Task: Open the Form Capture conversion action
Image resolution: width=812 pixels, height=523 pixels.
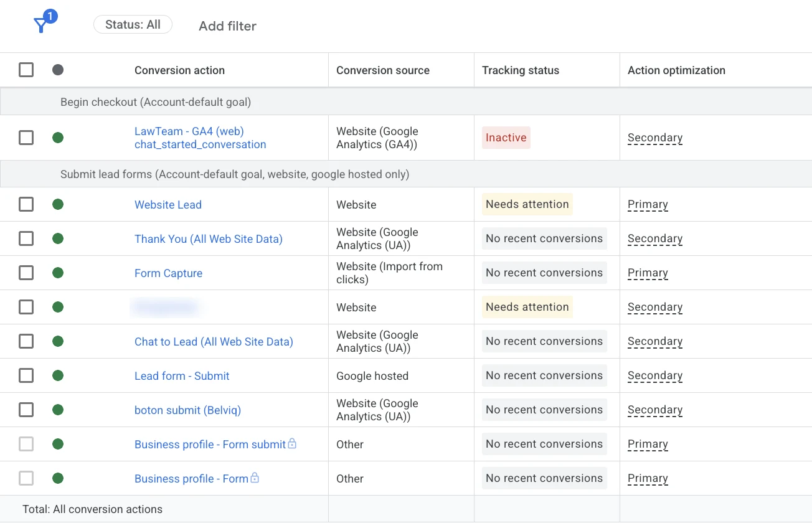Action: [x=168, y=273]
